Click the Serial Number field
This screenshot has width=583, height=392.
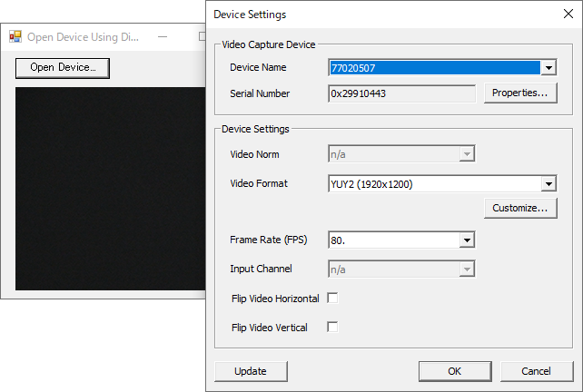[x=401, y=93]
